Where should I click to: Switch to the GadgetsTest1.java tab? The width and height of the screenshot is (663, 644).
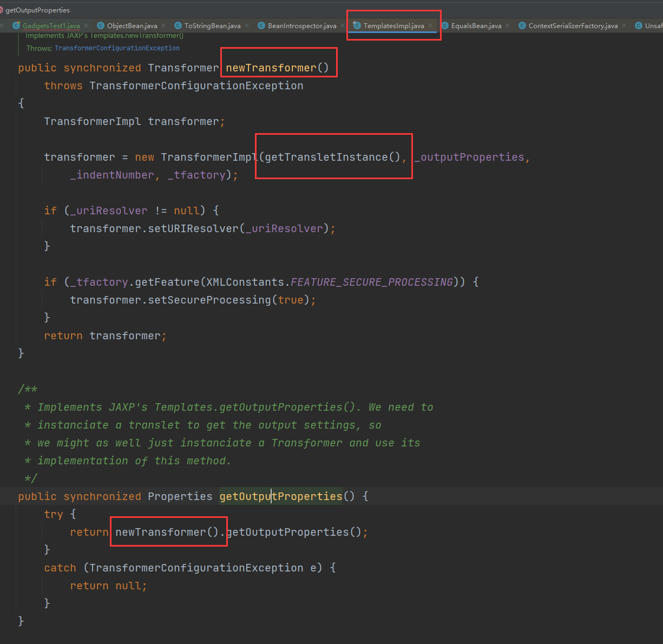point(51,25)
